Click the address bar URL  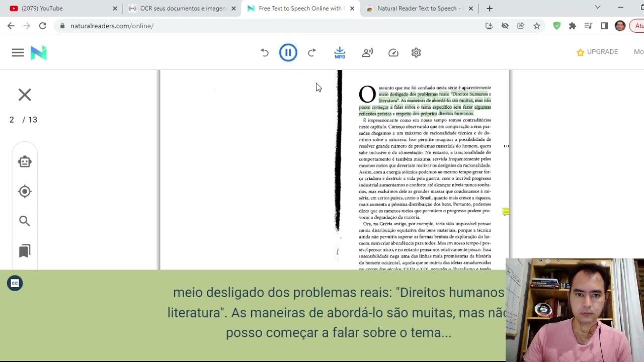(x=112, y=26)
